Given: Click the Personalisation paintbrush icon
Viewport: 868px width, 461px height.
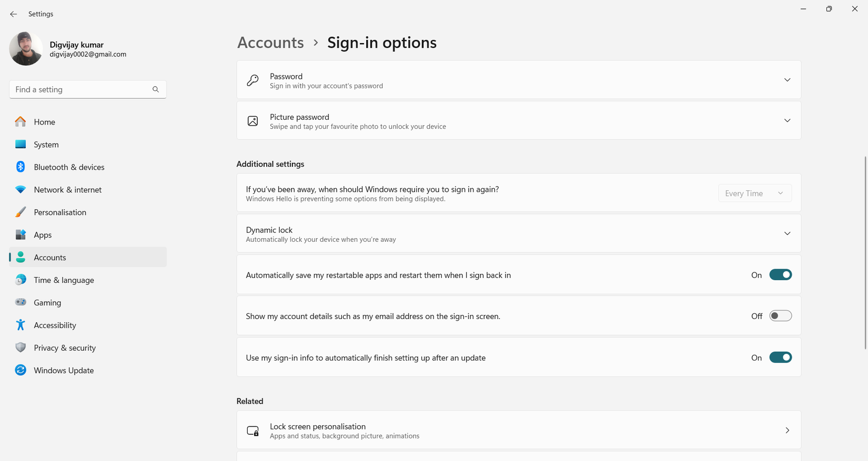Looking at the screenshot, I should [x=21, y=212].
